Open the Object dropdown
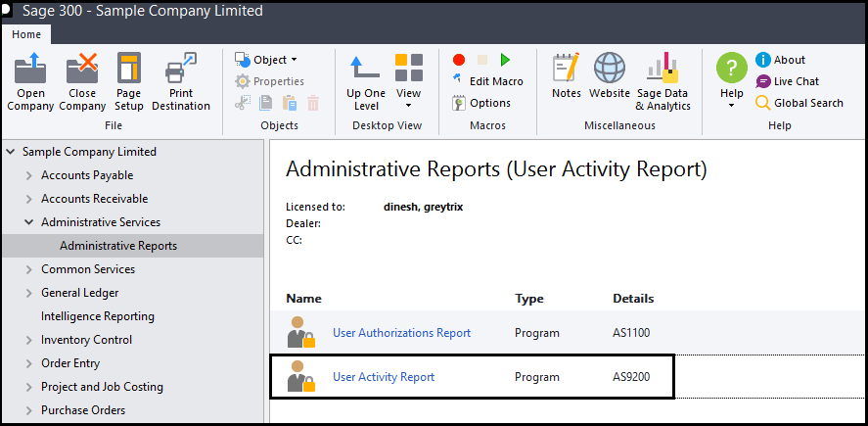This screenshot has height=426, width=868. (266, 60)
